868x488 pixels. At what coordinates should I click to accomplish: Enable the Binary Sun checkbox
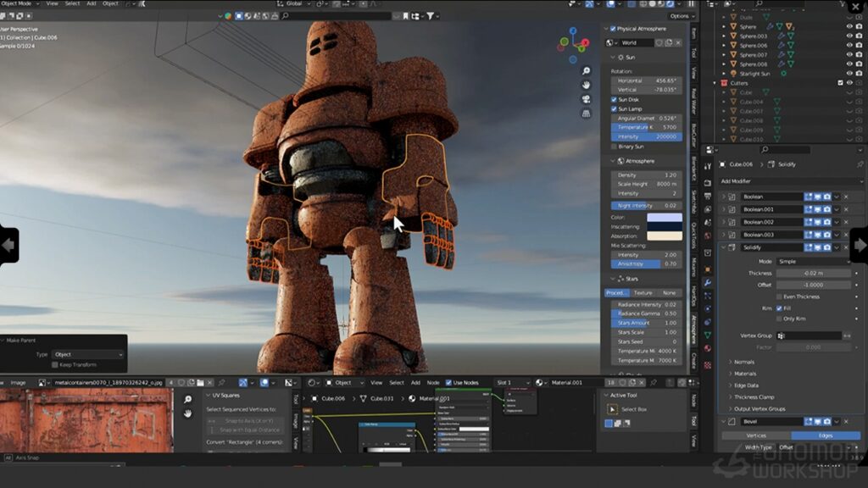614,147
